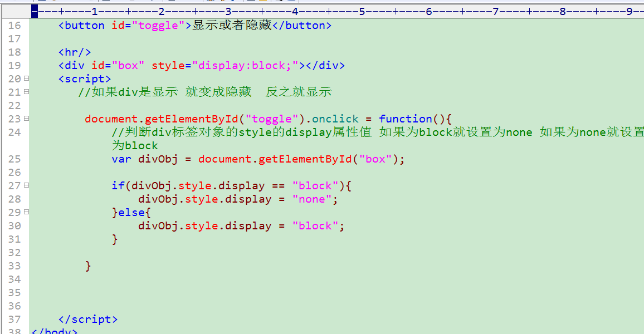The height and width of the screenshot is (334, 644).
Task: Click the closing </button> tag
Action: pos(302,26)
